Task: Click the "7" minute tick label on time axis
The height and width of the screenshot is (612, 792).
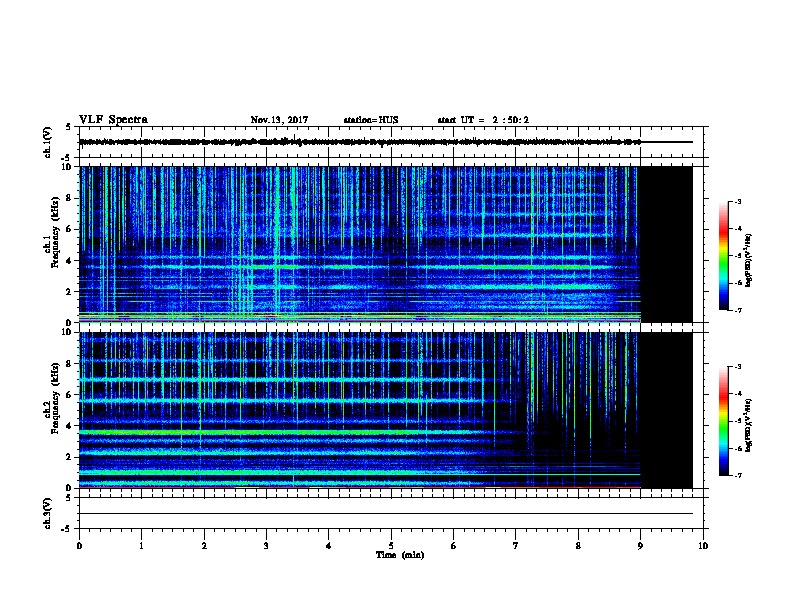Action: tap(516, 546)
